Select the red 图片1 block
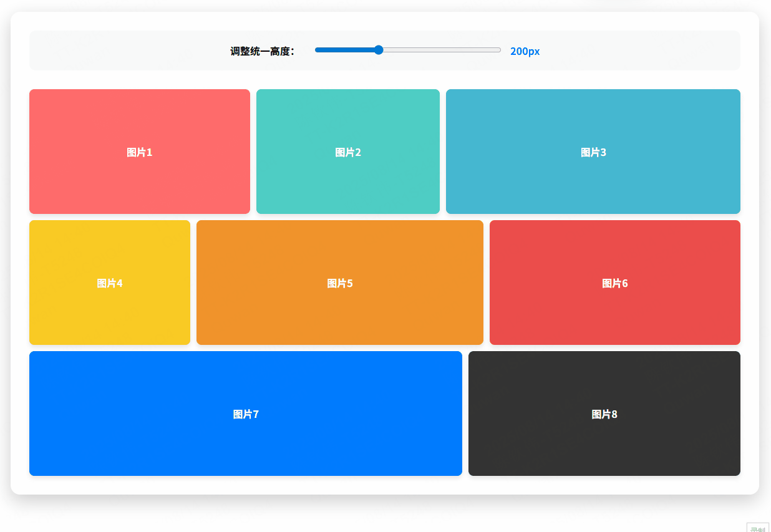 click(139, 152)
